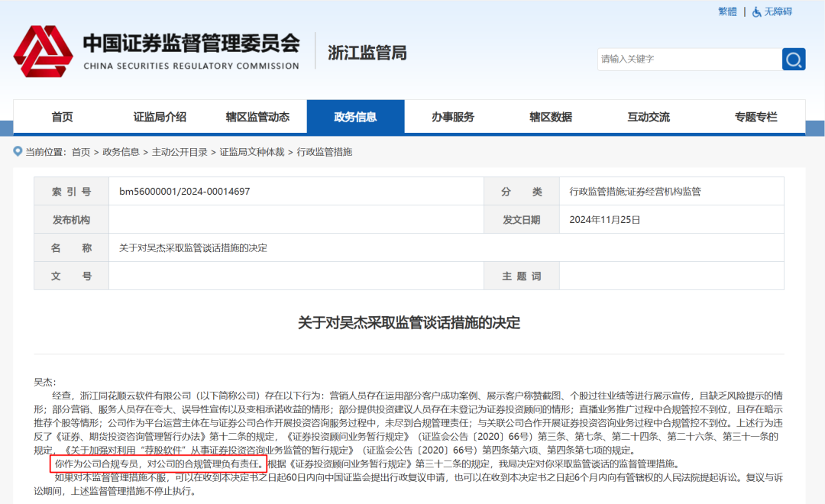The height and width of the screenshot is (504, 825).
Task: Select index number bm56000001/2024-00014697
Action: [185, 192]
